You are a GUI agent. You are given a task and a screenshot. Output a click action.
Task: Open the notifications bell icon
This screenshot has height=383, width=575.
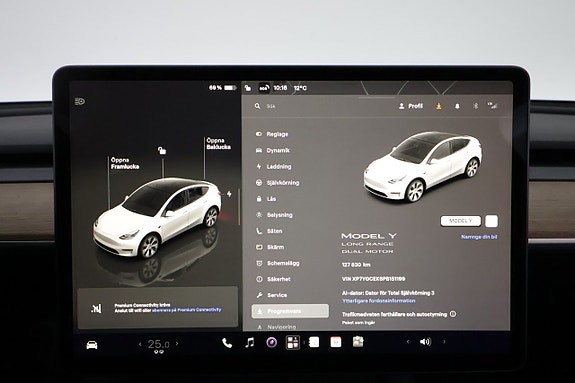pos(457,106)
